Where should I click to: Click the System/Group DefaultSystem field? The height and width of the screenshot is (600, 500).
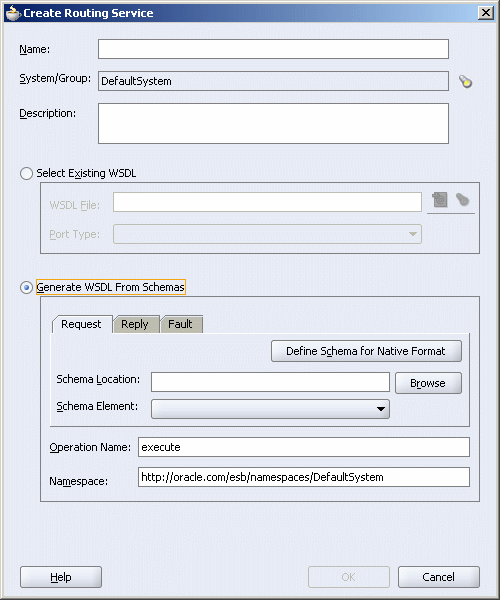coord(274,81)
